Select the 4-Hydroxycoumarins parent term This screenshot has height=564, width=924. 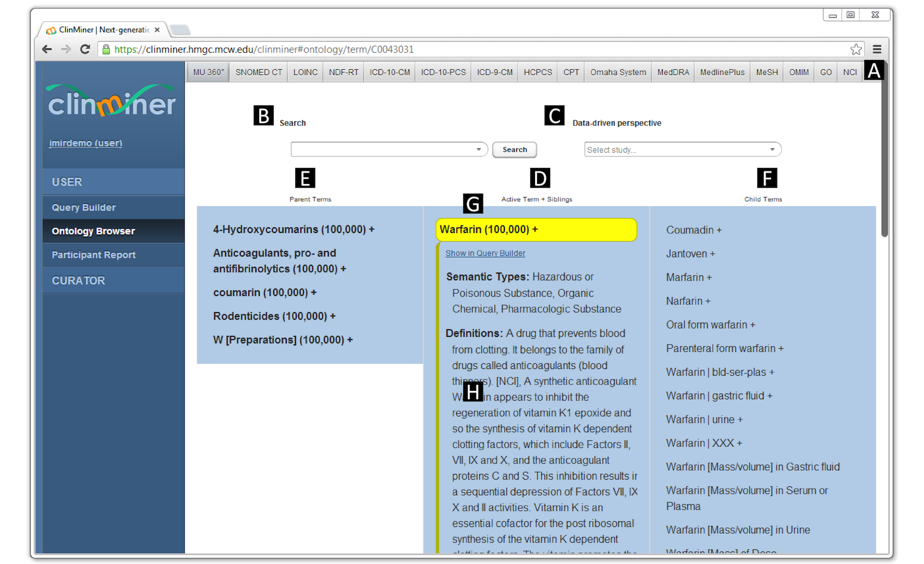[x=289, y=229]
